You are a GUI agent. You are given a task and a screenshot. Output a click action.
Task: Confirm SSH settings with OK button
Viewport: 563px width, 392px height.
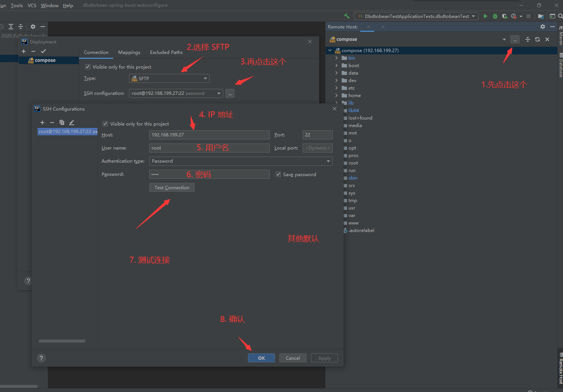[x=261, y=358]
